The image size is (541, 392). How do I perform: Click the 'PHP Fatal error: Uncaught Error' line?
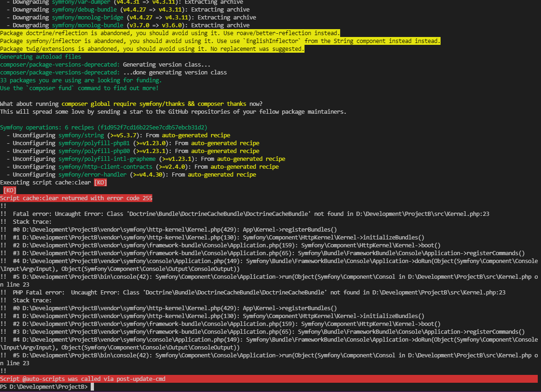253,292
